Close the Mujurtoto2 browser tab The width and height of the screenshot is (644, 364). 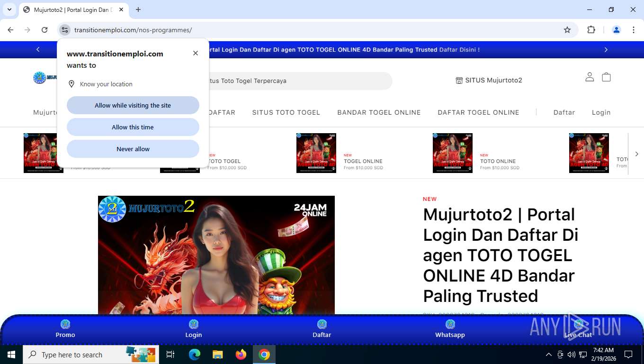[x=122, y=9]
